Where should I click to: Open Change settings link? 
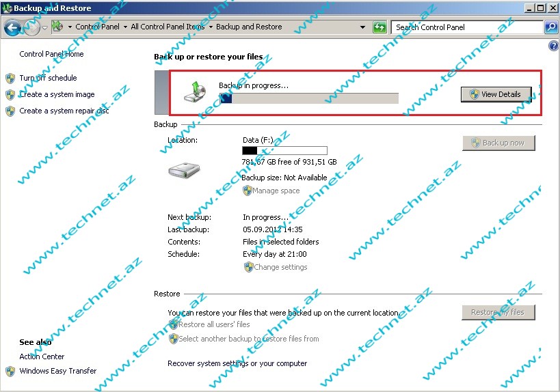tap(280, 267)
